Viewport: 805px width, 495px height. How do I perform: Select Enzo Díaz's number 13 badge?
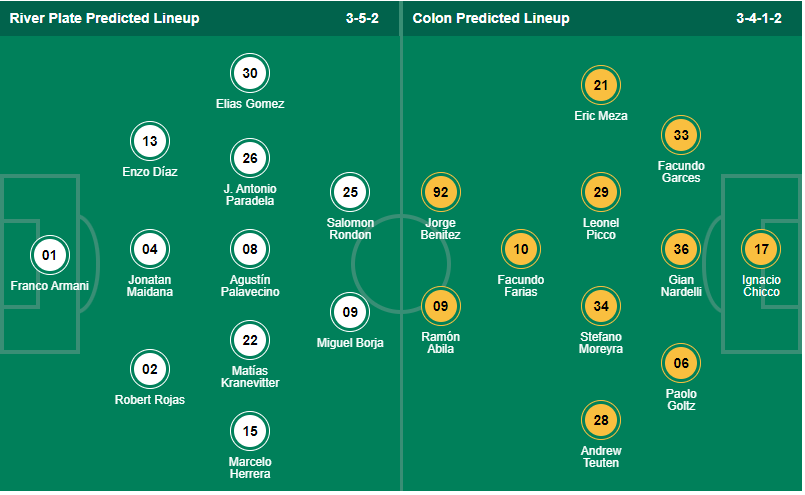(150, 141)
